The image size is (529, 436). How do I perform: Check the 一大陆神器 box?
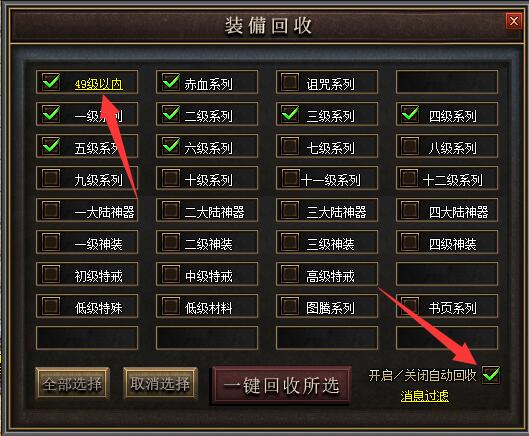pyautogui.click(x=51, y=209)
